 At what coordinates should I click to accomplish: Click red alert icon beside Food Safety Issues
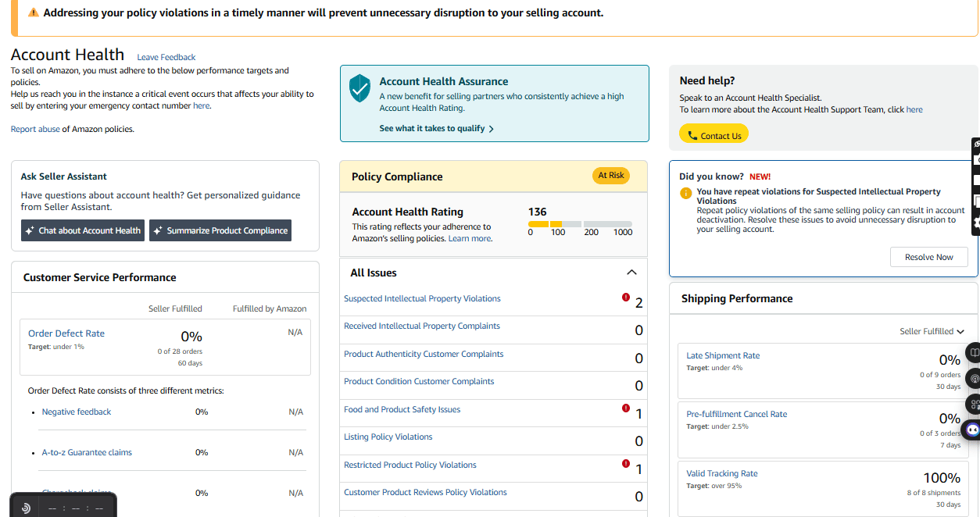[x=626, y=408]
